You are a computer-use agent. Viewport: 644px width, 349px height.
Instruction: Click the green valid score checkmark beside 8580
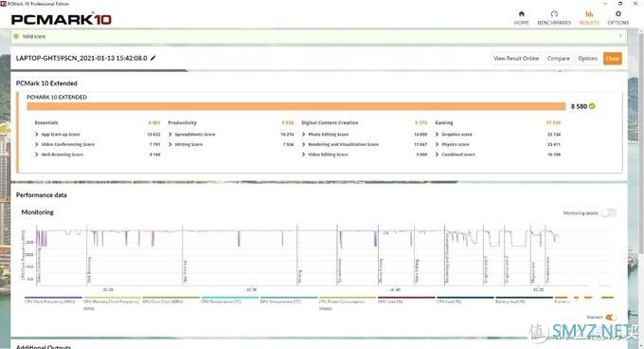coord(592,106)
